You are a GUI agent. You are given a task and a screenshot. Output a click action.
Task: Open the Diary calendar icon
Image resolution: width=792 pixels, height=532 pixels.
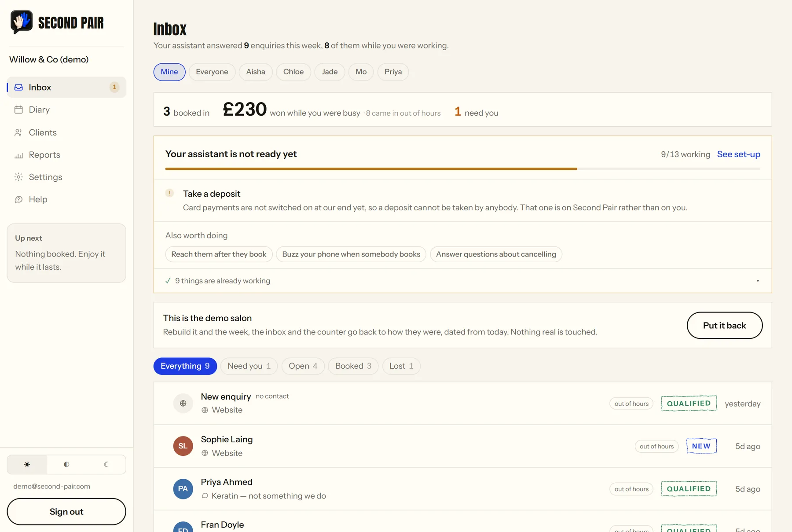coord(18,110)
